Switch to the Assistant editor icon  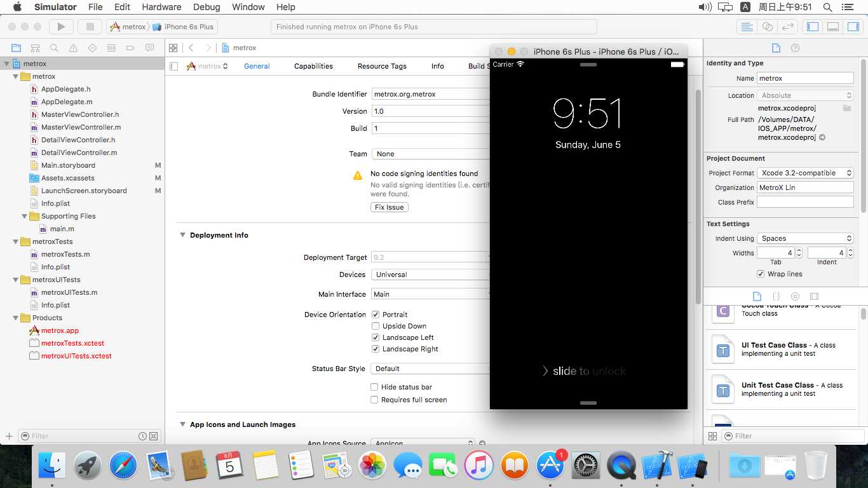(x=768, y=27)
